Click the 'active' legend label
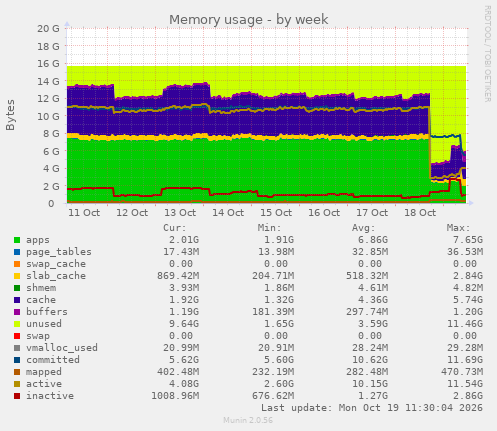Image resolution: width=497 pixels, height=431 pixels. coord(44,384)
